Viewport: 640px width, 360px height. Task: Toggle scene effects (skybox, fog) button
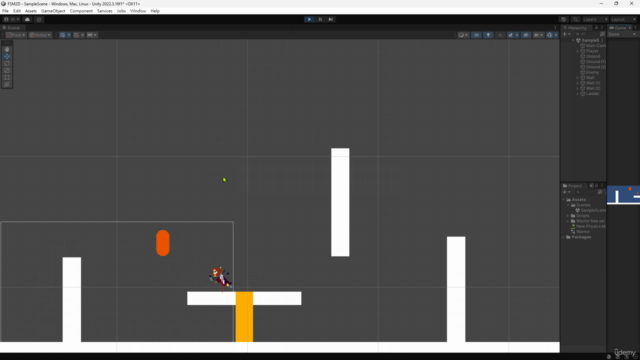(512, 35)
